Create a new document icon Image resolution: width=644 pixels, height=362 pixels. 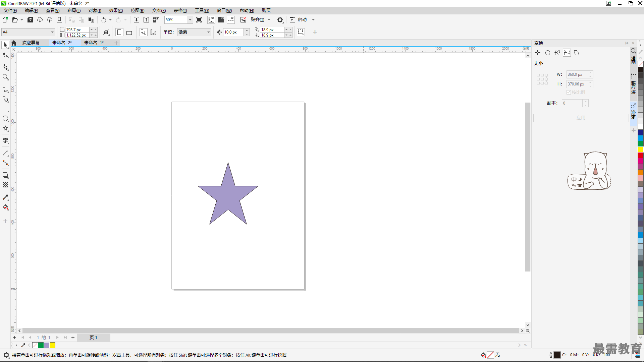pyautogui.click(x=5, y=20)
